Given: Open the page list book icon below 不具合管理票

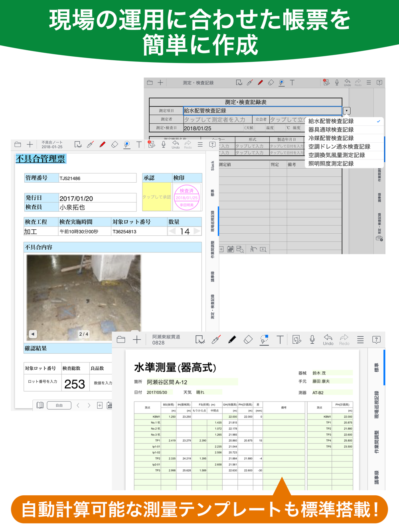Looking at the screenshot, I should [40, 405].
